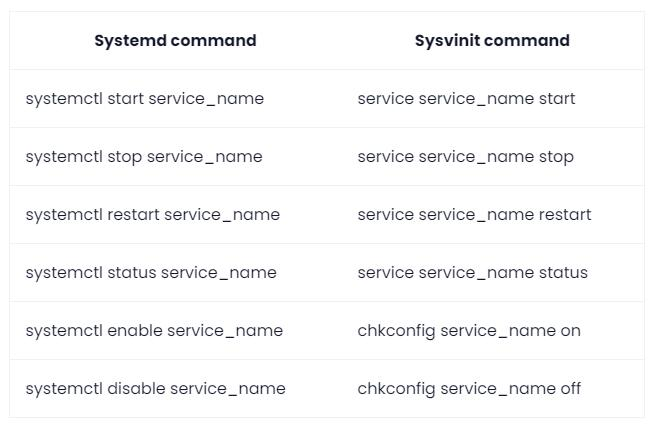This screenshot has width=654, height=426.
Task: Select the "service service_name restart" cell
Action: (x=474, y=215)
